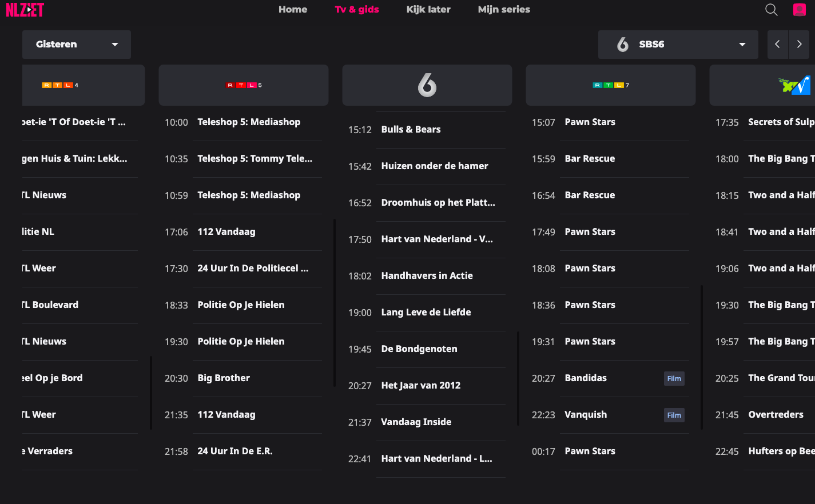Screen dimensions: 815x504
Task: Open the Gisteren day dropdown
Action: tap(77, 44)
